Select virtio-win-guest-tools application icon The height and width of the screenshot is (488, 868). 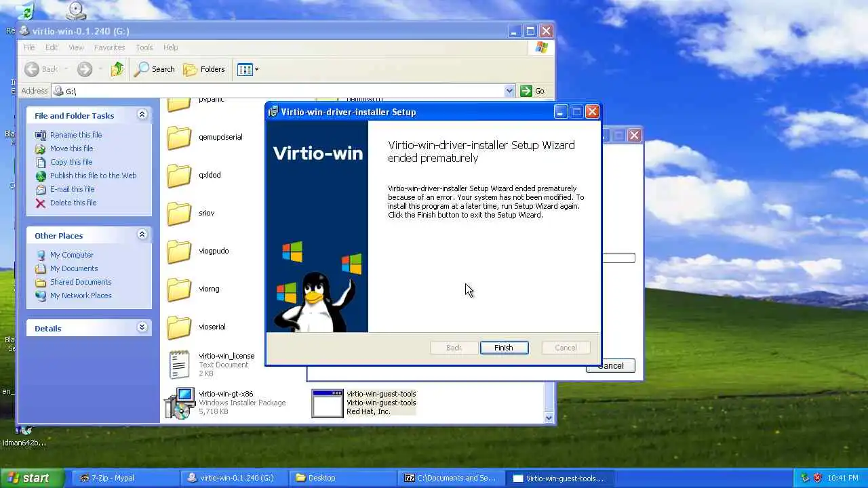(327, 403)
